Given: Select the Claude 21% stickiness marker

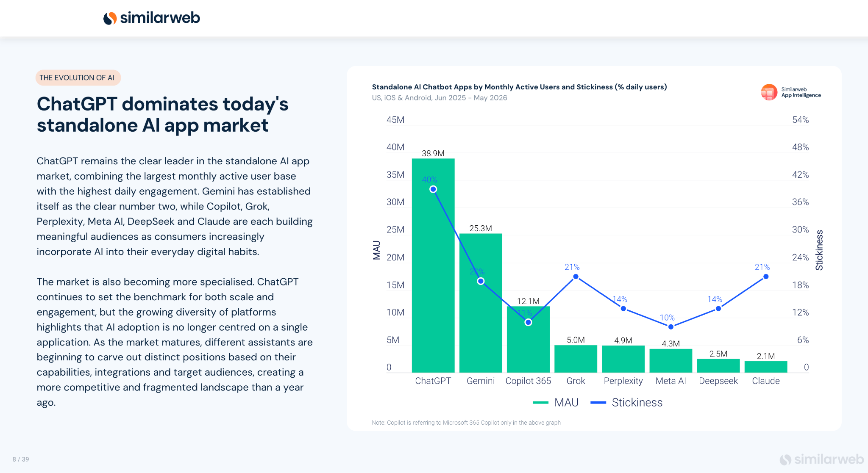Looking at the screenshot, I should tap(766, 277).
